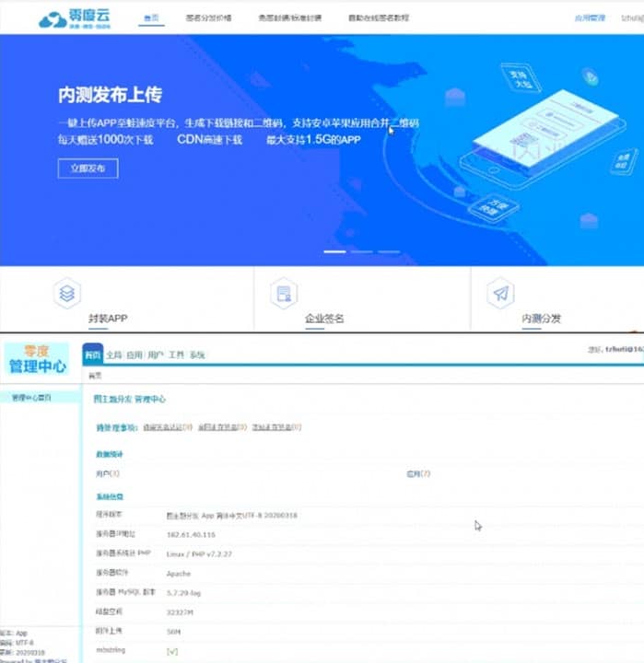Image resolution: width=644 pixels, height=663 pixels.
Task: Select 管理中心首页 in admin sidebar
Action: tap(40, 398)
